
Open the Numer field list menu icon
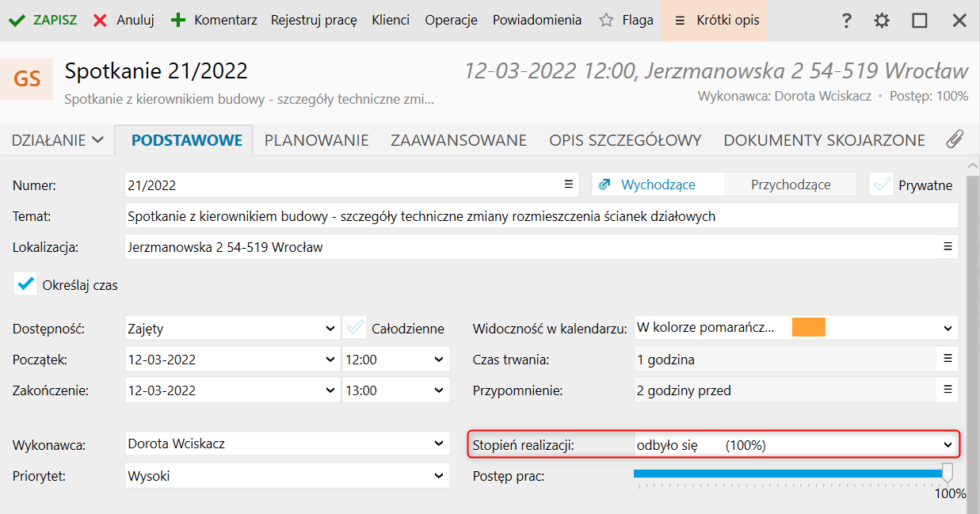[568, 184]
